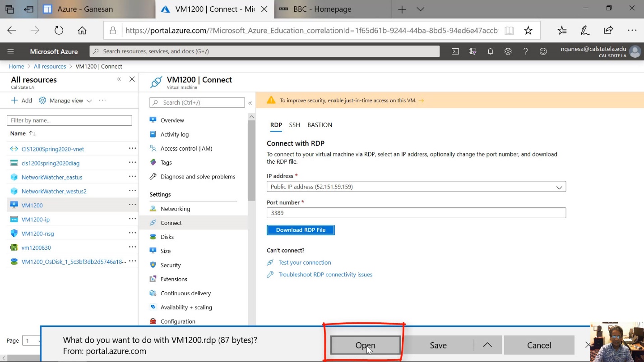Collapse the All resources panel
Image resolution: width=644 pixels, height=362 pixels.
(119, 79)
